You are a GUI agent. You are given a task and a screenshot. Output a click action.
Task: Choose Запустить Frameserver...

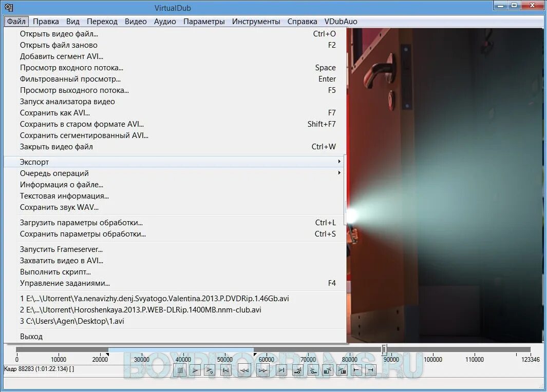174,249
